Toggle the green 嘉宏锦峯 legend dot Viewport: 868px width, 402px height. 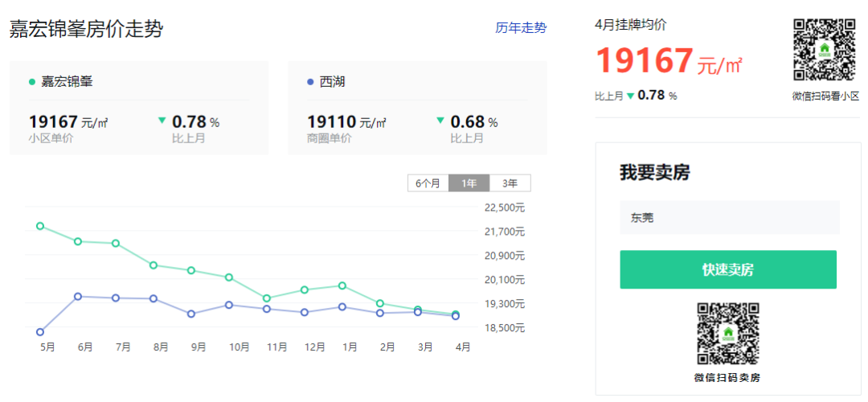coord(32,82)
